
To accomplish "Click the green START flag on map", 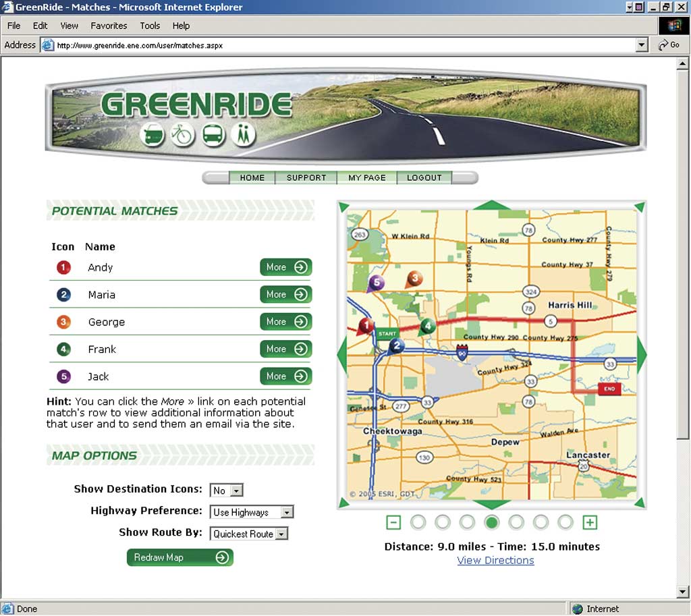I will [387, 334].
